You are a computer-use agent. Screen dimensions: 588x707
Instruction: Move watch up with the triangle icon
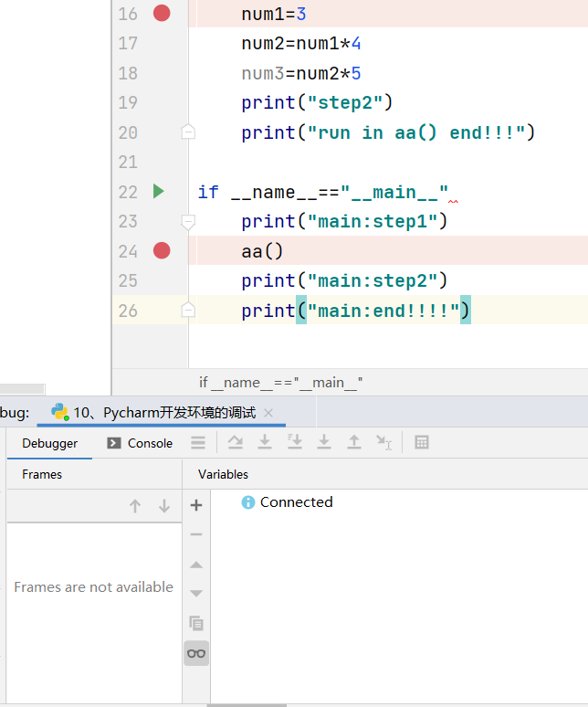pos(196,565)
